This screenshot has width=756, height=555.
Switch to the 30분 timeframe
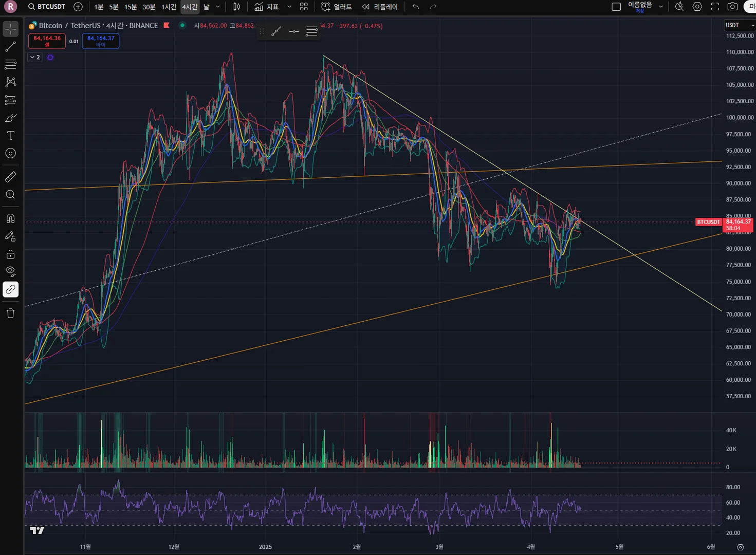click(149, 7)
